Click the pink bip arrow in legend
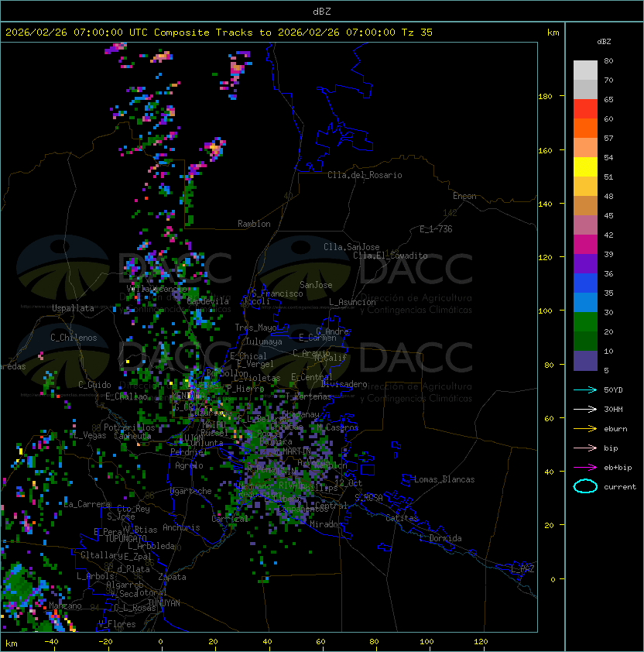This screenshot has width=644, height=652. [x=585, y=448]
